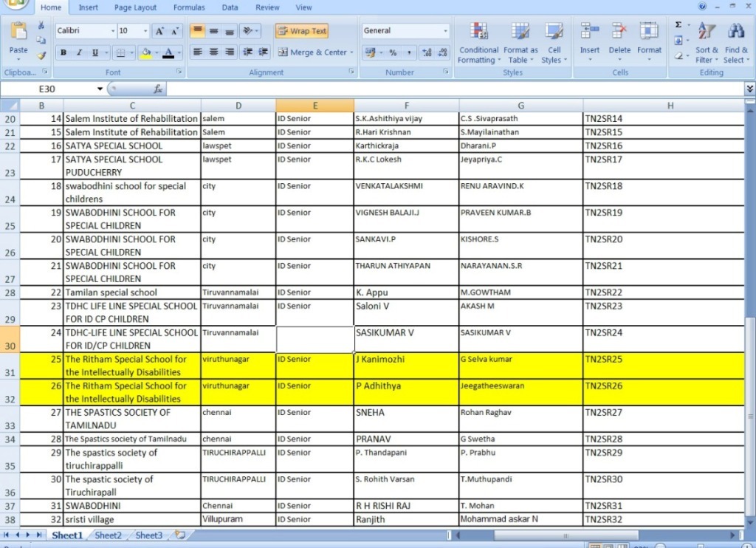Open the General number format dropdown
Viewport: 756px width, 548px height.
(x=445, y=31)
